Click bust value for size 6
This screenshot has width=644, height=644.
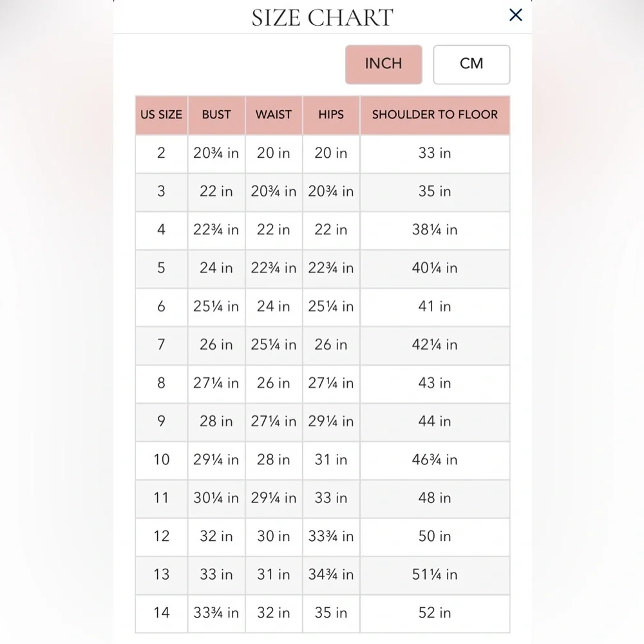(216, 307)
